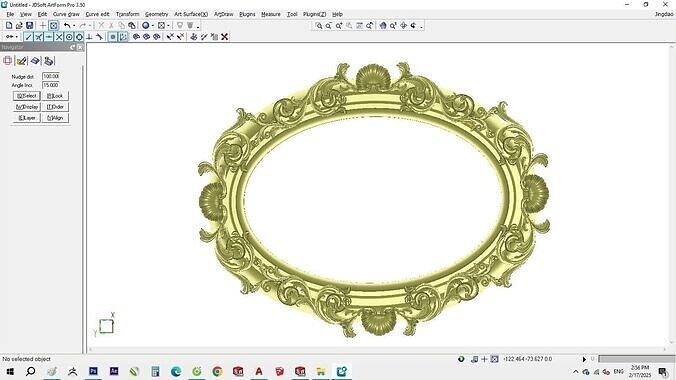Open the Geometry menu
676x380 pixels.
156,14
